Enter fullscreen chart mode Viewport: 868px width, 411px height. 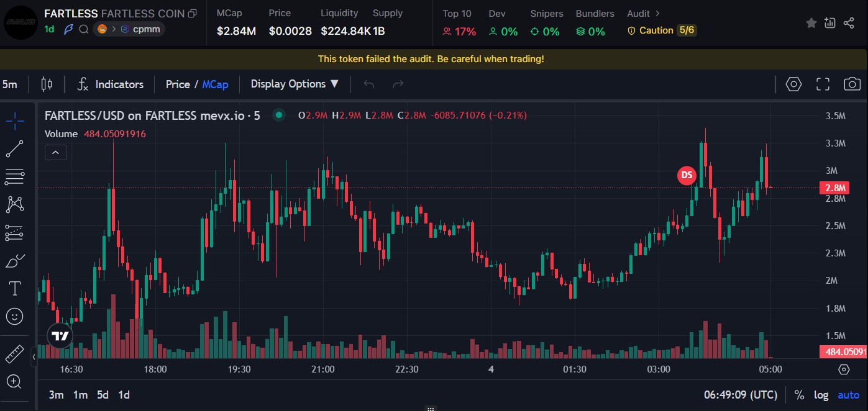pyautogui.click(x=823, y=84)
